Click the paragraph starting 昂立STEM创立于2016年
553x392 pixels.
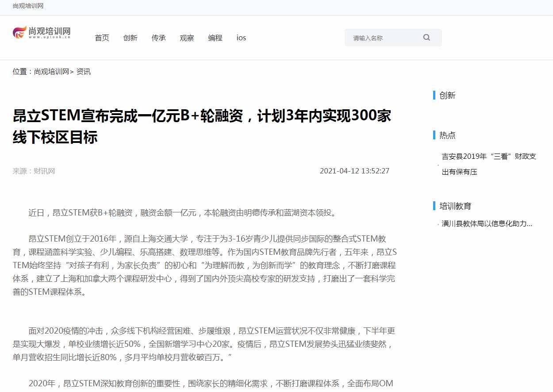(204, 265)
